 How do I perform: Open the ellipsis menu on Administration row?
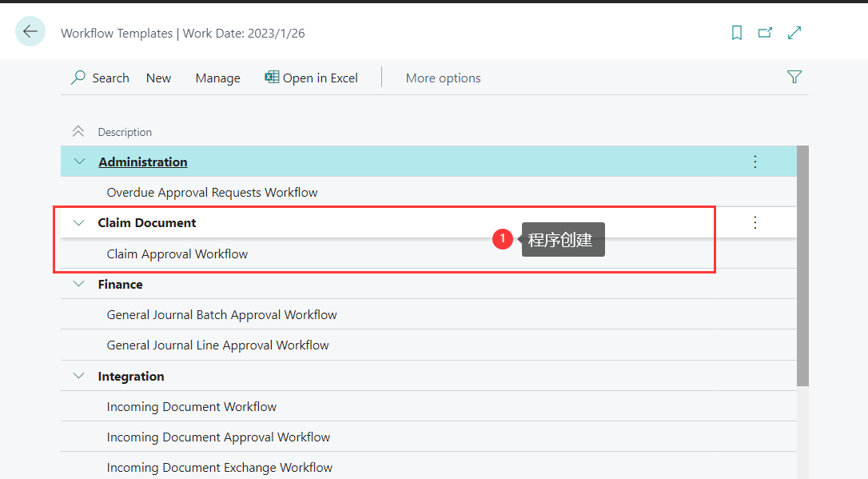tap(755, 162)
